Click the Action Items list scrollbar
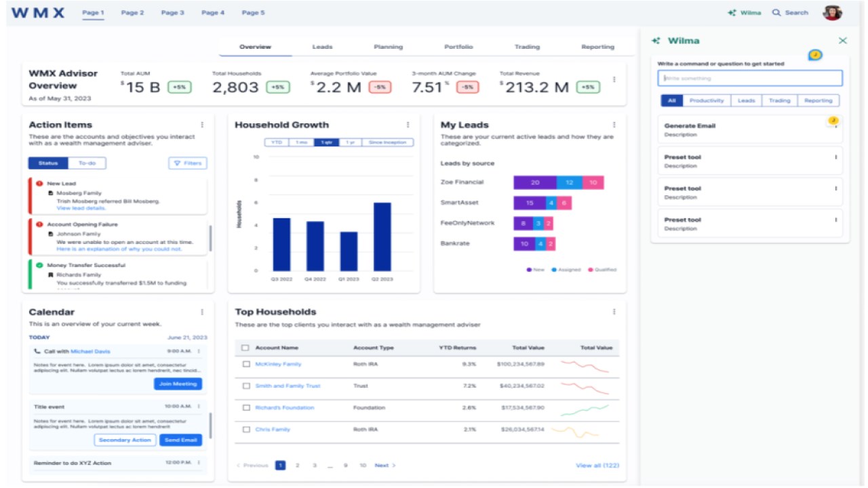Viewport: 868px width, 488px height. [211, 239]
